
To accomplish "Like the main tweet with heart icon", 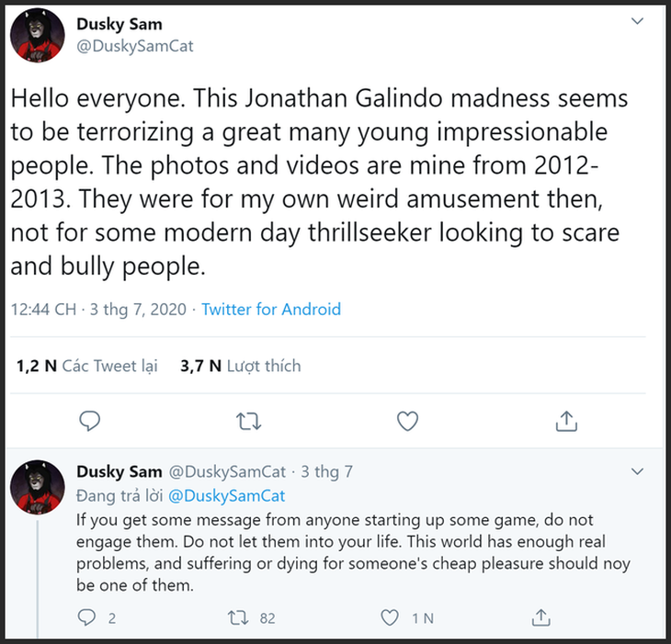I will [407, 421].
